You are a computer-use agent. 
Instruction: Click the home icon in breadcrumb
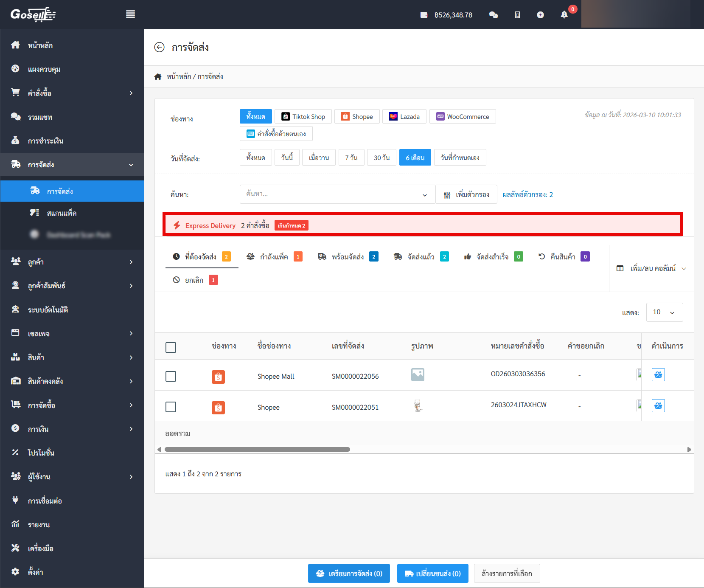pyautogui.click(x=158, y=77)
